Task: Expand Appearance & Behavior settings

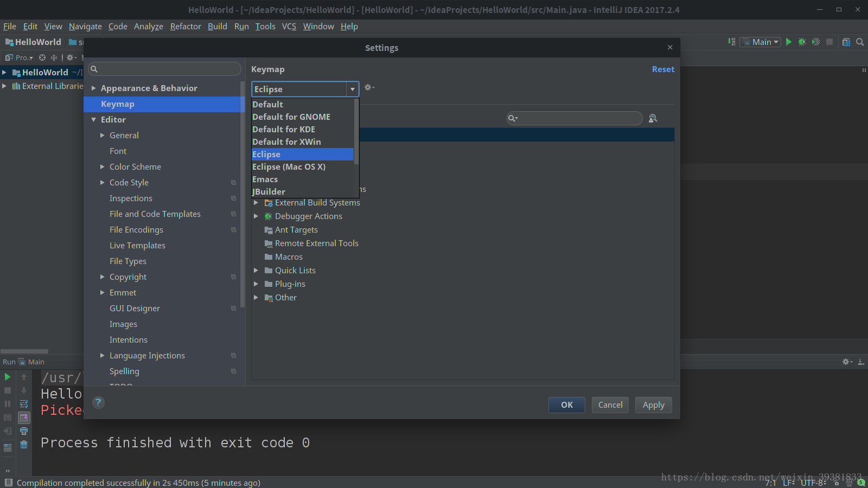Action: 93,88
